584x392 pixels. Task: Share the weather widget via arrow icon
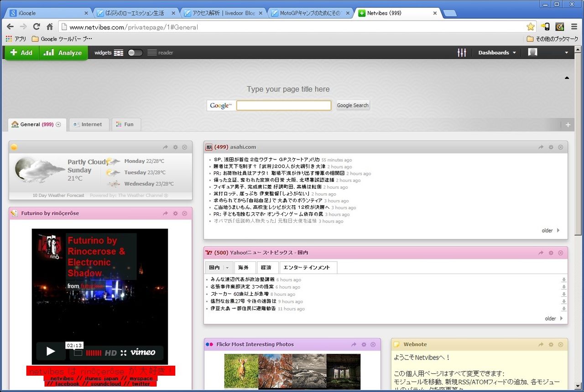click(166, 147)
